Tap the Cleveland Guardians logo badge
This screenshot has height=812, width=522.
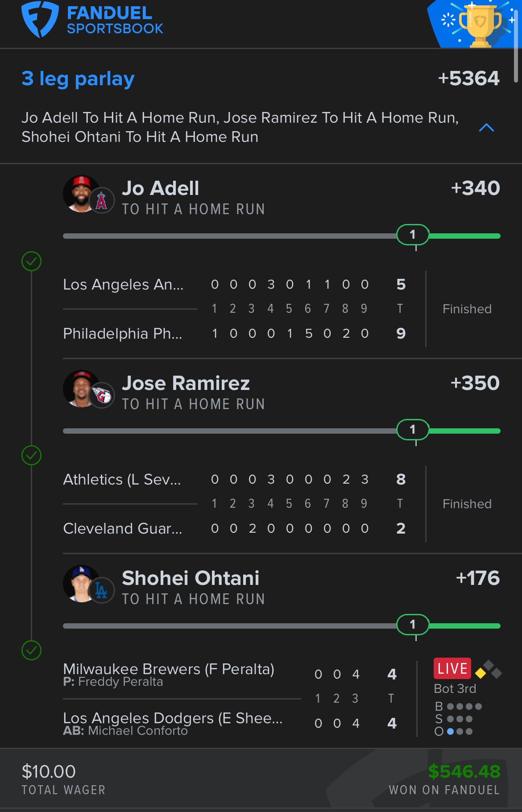pyautogui.click(x=102, y=395)
